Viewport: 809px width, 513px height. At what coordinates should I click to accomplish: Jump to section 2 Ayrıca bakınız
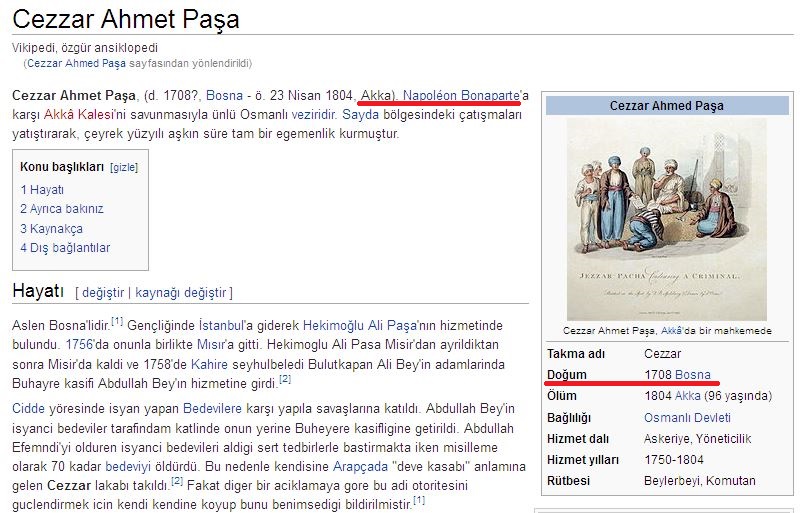coord(62,209)
